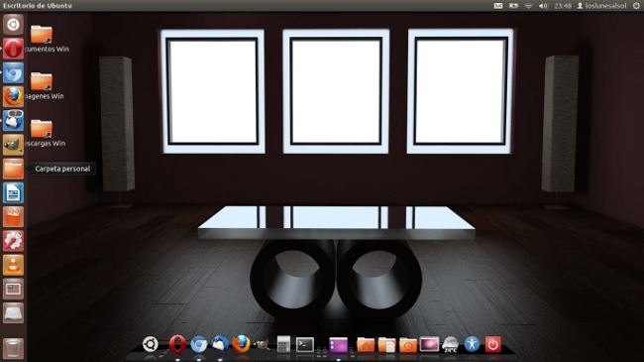Open the network indicator menu in the top panel
The width and height of the screenshot is (644, 362).
pyautogui.click(x=529, y=6)
